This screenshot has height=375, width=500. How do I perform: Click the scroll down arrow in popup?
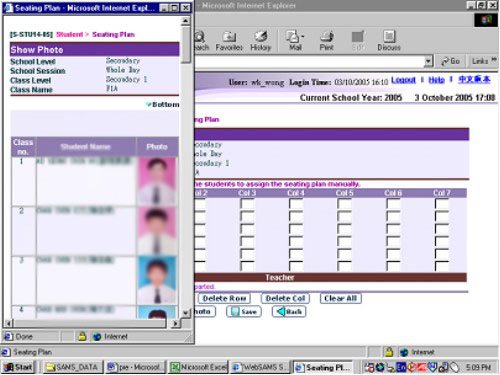coord(186,313)
